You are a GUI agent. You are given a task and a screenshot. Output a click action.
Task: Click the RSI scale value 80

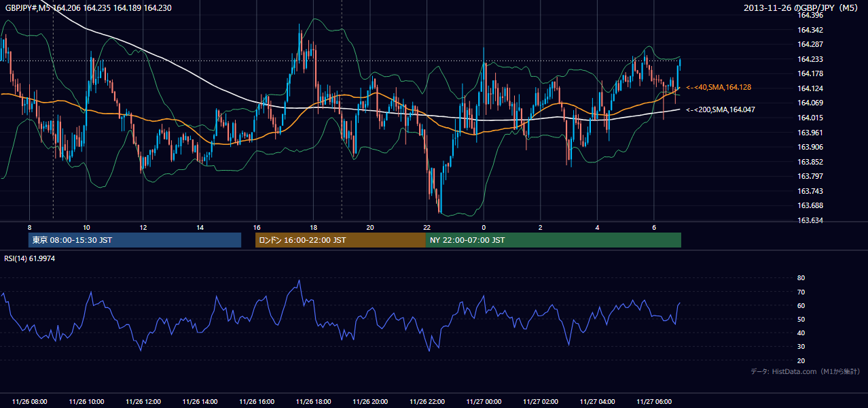[801, 278]
